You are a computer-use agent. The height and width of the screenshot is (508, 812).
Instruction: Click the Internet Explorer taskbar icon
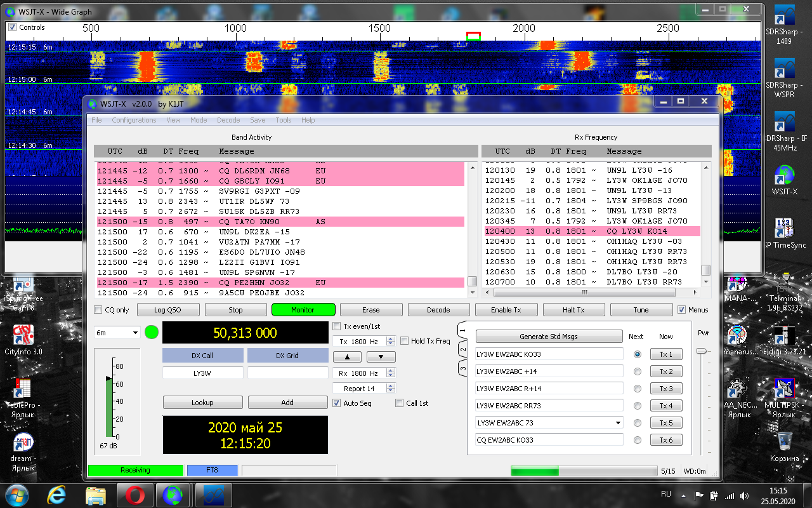pos(58,494)
